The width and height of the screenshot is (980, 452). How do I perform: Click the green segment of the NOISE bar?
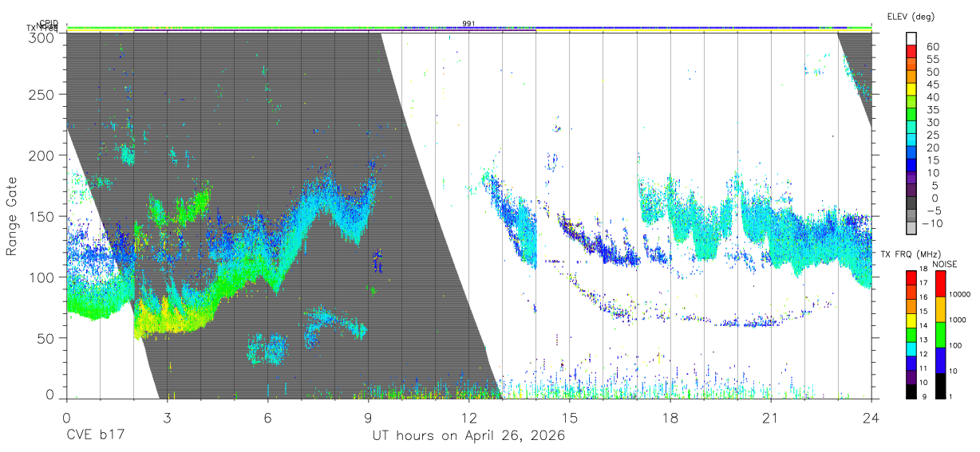[x=940, y=334]
